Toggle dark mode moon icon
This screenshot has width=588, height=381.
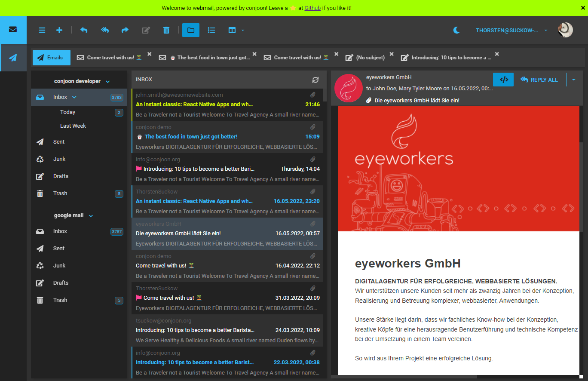point(456,30)
